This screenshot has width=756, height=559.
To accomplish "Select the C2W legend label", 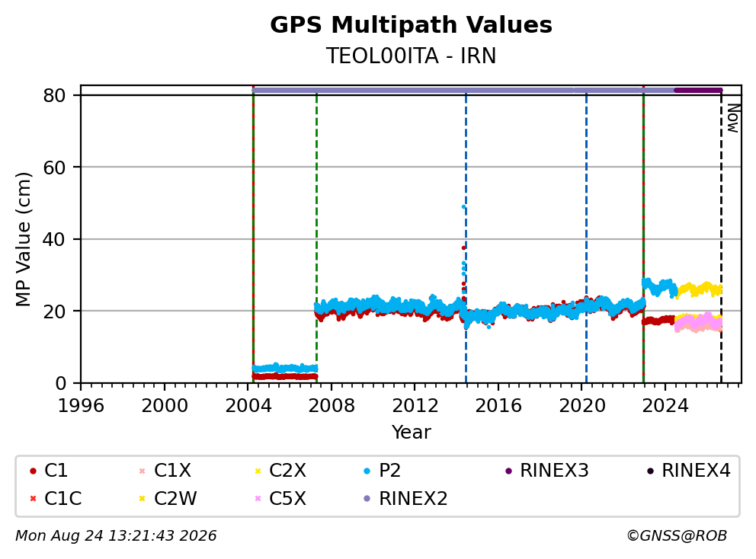I will pyautogui.click(x=175, y=498).
